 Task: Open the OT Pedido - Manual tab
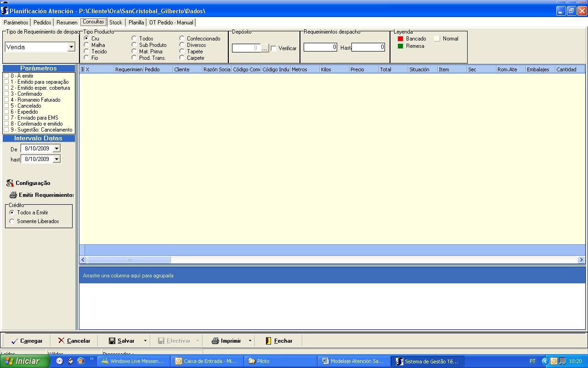(171, 23)
